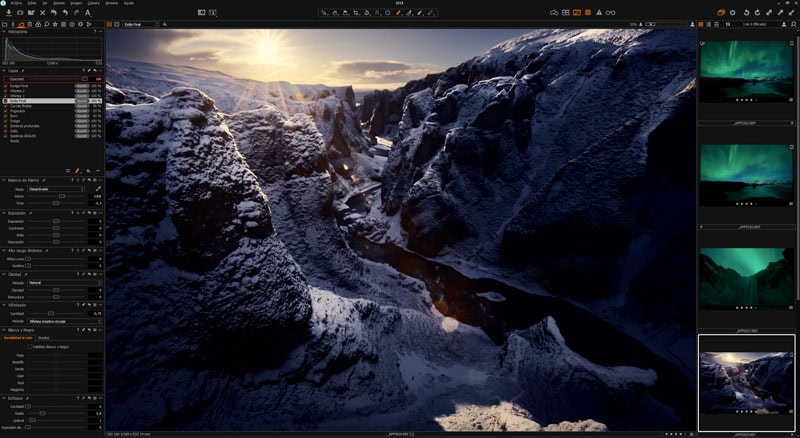Collapse the Histograma panel

(x=4, y=32)
